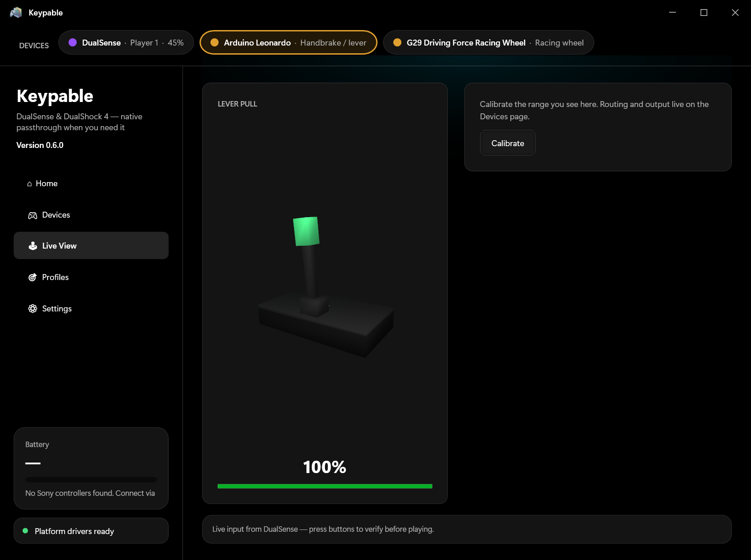This screenshot has height=560, width=751.
Task: Click the large Keypable sidebar heading
Action: [x=55, y=96]
